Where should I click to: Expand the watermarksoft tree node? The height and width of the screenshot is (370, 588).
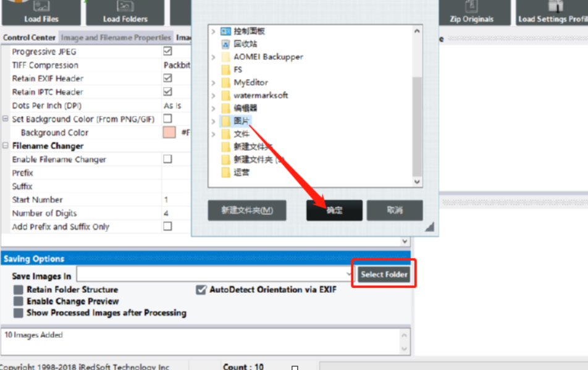[x=213, y=96]
